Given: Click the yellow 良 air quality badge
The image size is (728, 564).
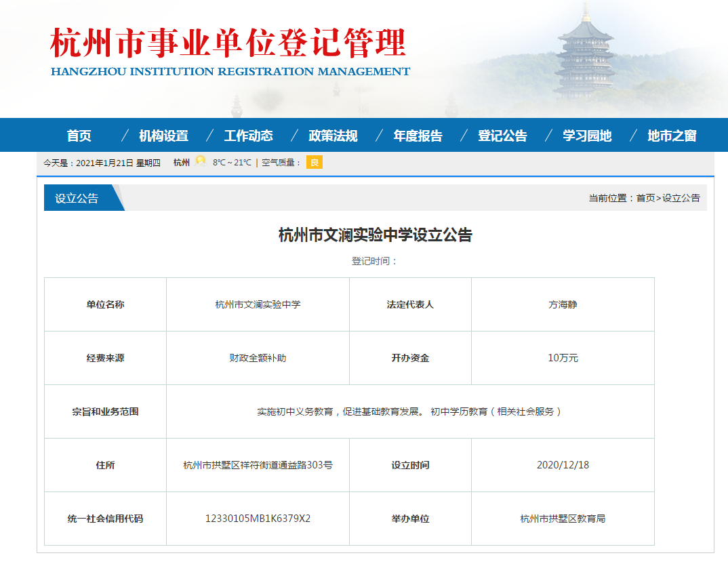Looking at the screenshot, I should point(315,163).
